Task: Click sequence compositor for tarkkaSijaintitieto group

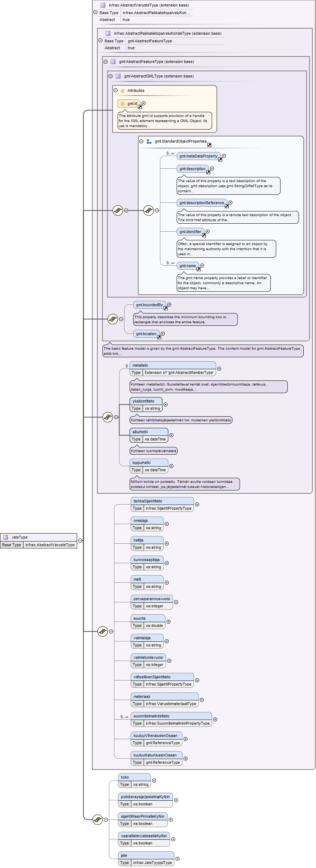Action: (102, 631)
